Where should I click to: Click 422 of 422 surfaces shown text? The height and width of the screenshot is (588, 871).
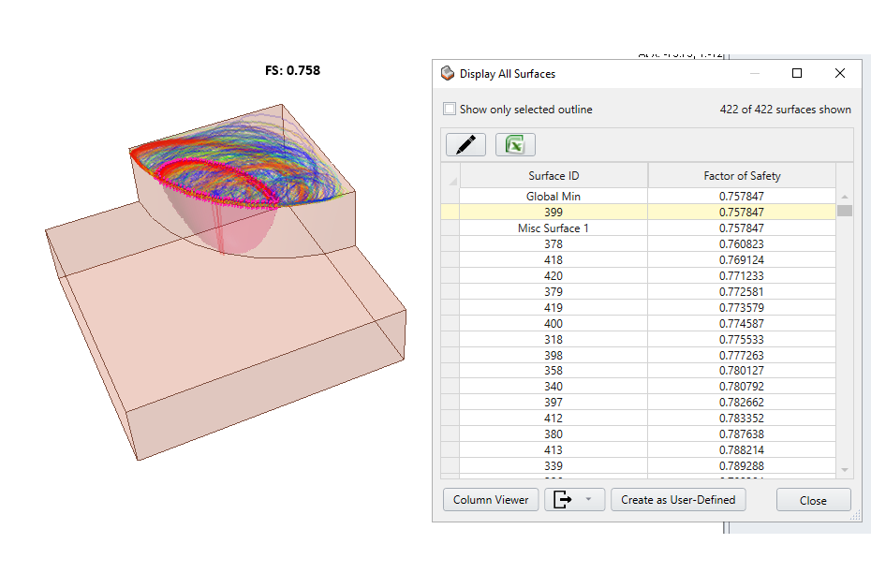pos(786,110)
